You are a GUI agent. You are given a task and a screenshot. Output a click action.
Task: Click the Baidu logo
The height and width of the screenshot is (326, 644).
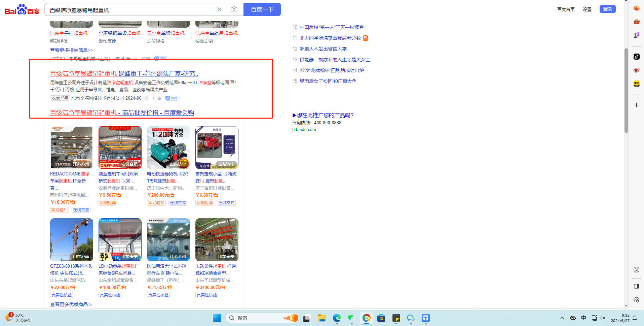pos(22,9)
